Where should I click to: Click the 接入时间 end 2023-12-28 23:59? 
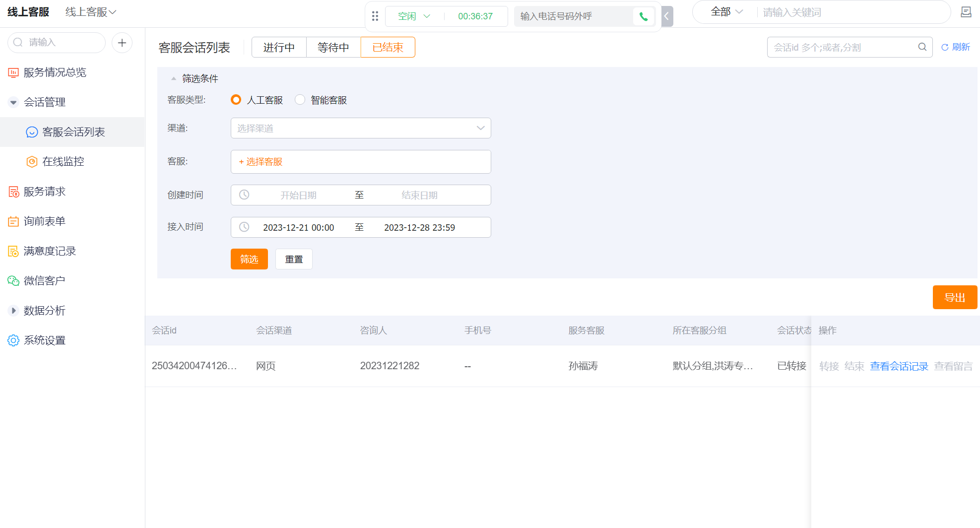[x=419, y=227]
